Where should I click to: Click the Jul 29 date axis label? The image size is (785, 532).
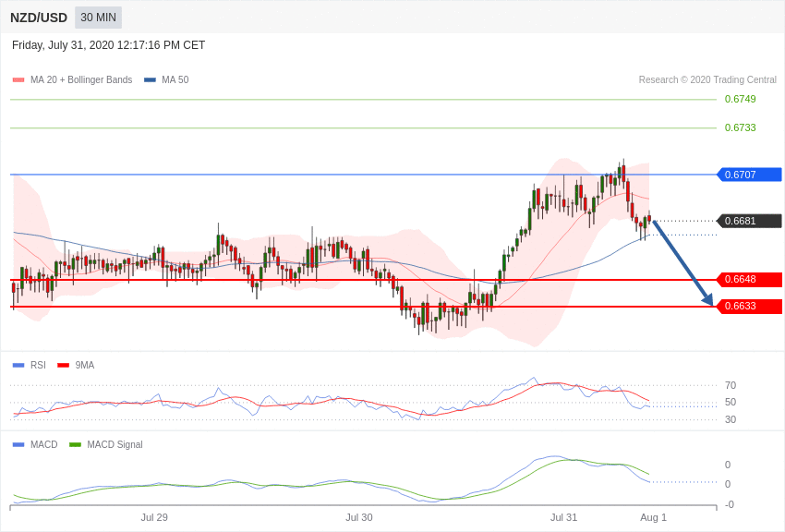click(154, 517)
